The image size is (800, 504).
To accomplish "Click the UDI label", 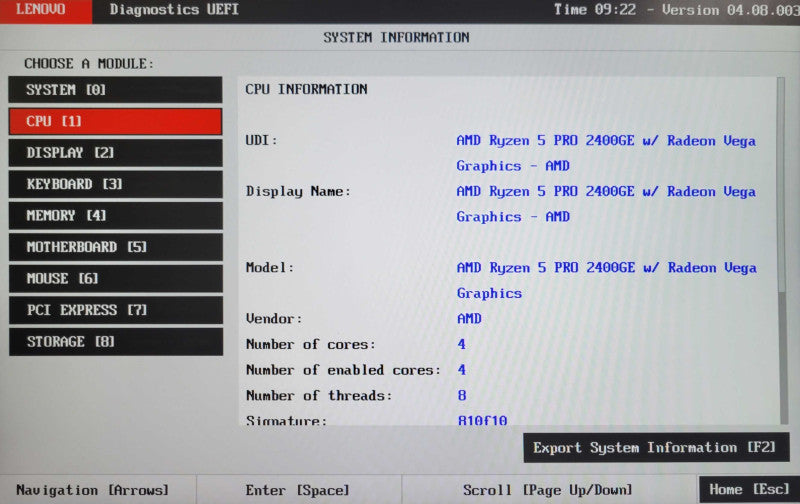I will (x=261, y=140).
